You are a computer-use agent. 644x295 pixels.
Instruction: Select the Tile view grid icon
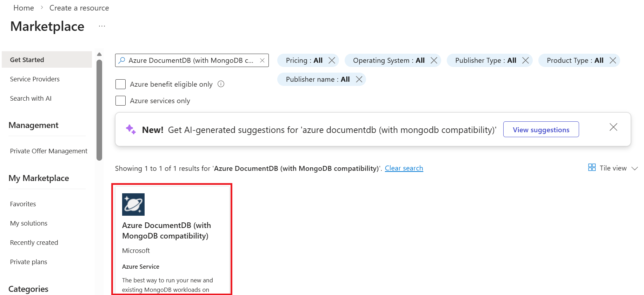click(592, 167)
